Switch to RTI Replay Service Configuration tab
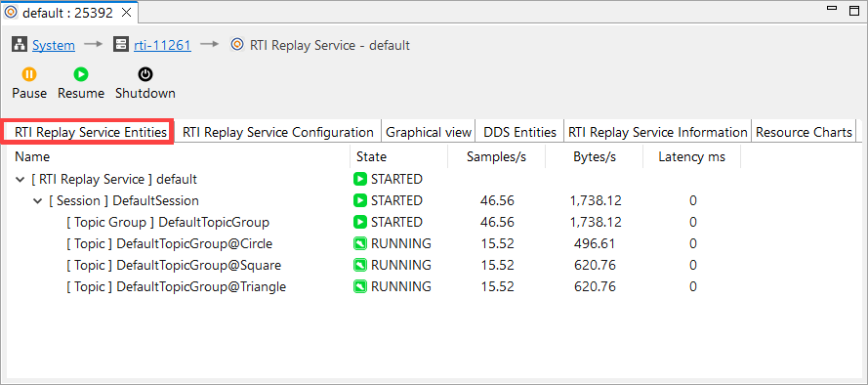868x385 pixels. click(x=278, y=132)
